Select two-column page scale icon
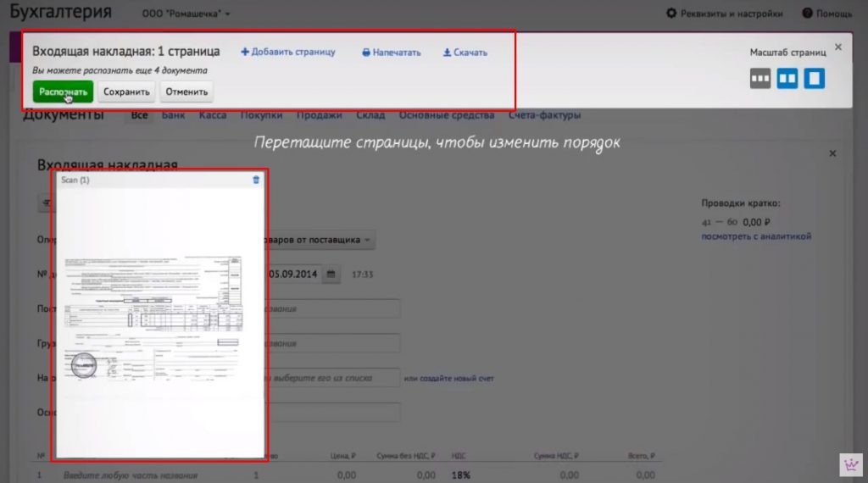The width and height of the screenshot is (868, 483). 787,79
